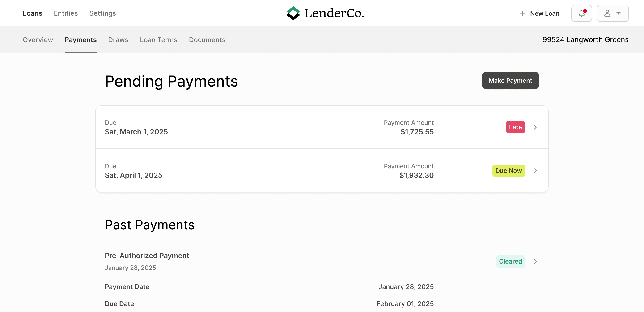This screenshot has height=312, width=644.
Task: Collapse the Pre-Authorized Payment chevron
Action: 535,261
